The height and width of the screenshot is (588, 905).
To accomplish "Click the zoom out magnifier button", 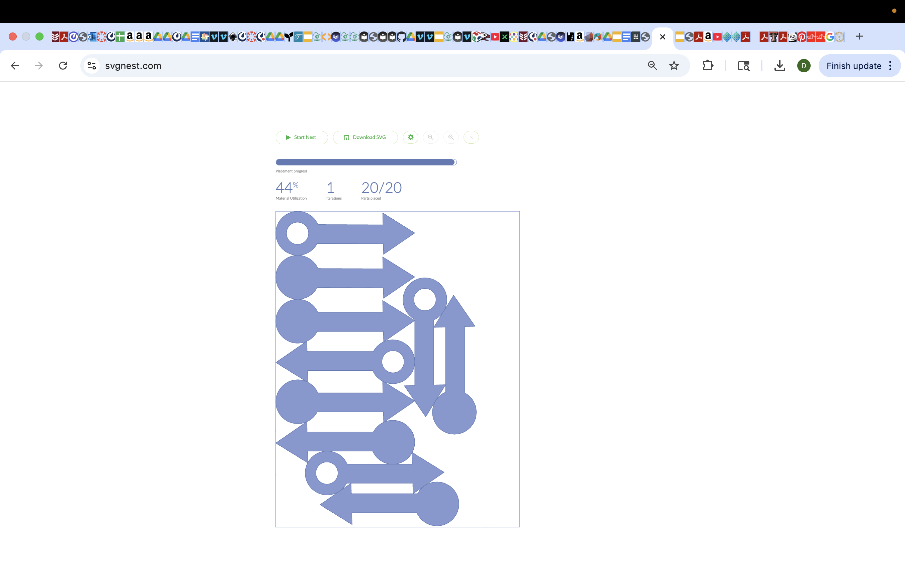I will tap(450, 137).
